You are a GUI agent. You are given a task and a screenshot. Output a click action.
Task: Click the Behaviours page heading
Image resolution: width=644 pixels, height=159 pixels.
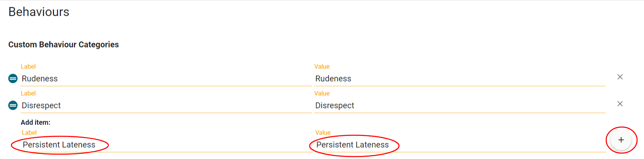[39, 12]
